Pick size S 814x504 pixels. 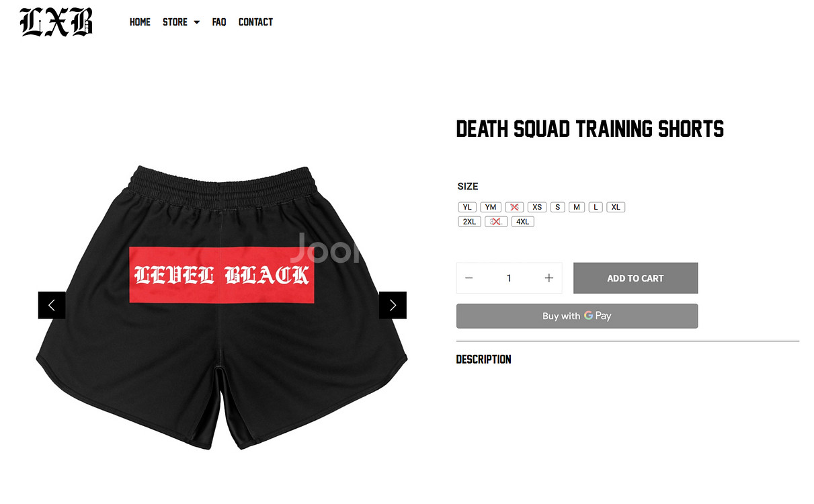pos(558,207)
